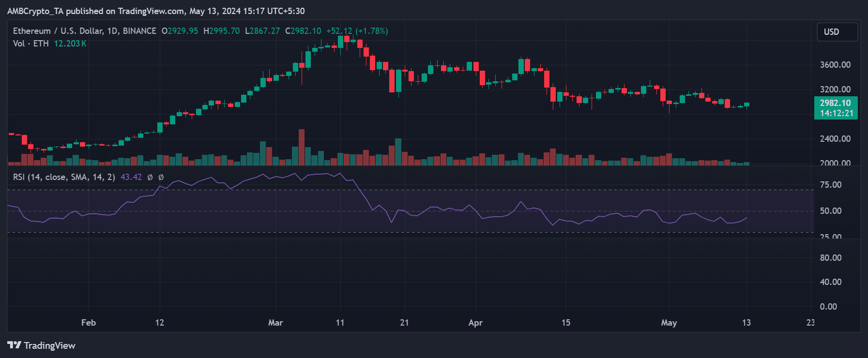Click the 15 date on time axis
The width and height of the screenshot is (868, 358).
point(566,323)
